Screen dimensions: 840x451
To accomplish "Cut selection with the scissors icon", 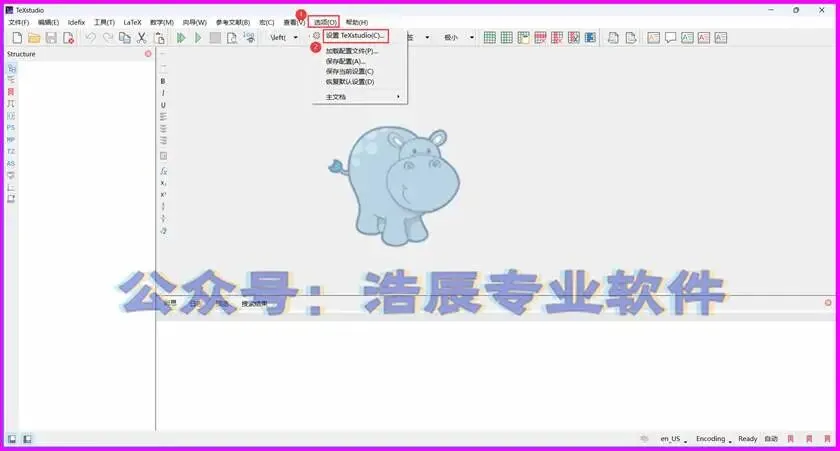I will point(141,37).
